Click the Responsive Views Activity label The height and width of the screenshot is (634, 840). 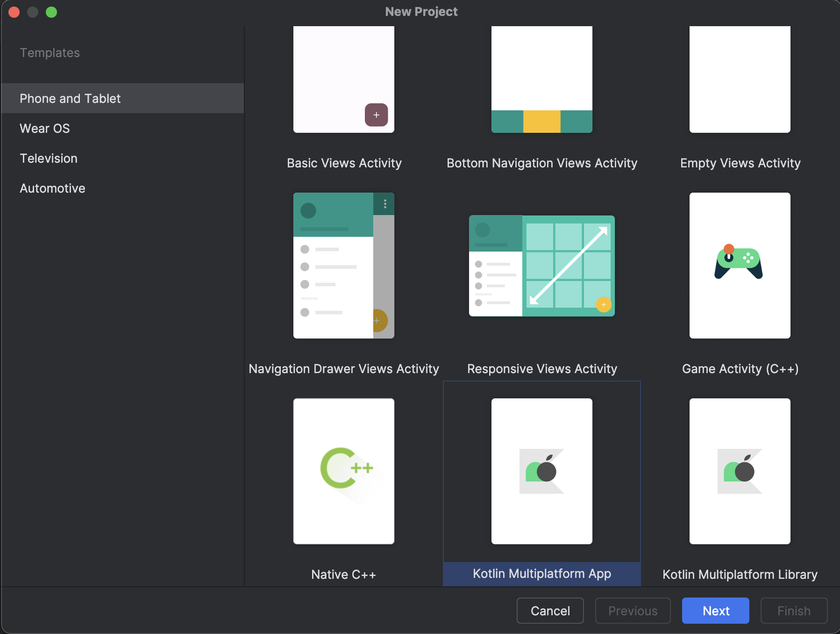tap(541, 368)
